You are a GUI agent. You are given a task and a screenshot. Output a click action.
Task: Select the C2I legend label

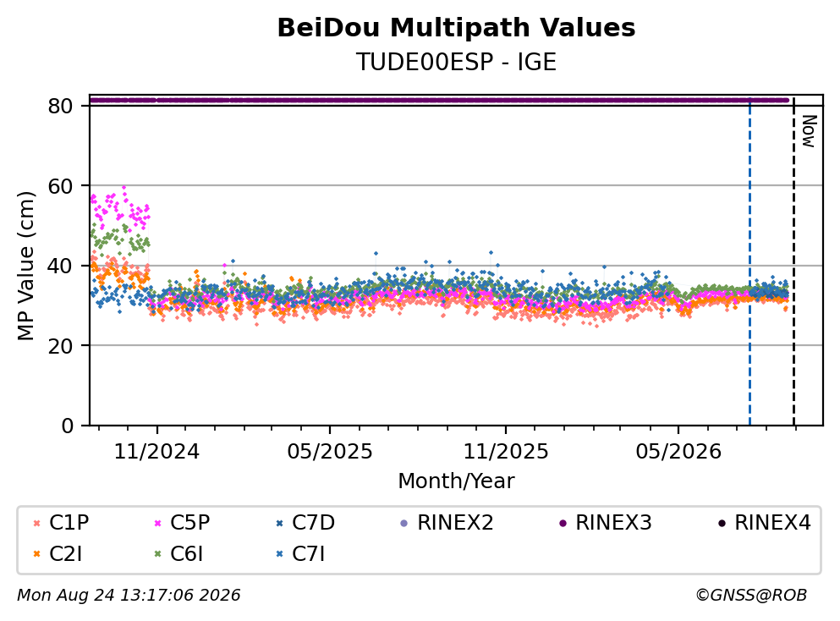(x=66, y=553)
